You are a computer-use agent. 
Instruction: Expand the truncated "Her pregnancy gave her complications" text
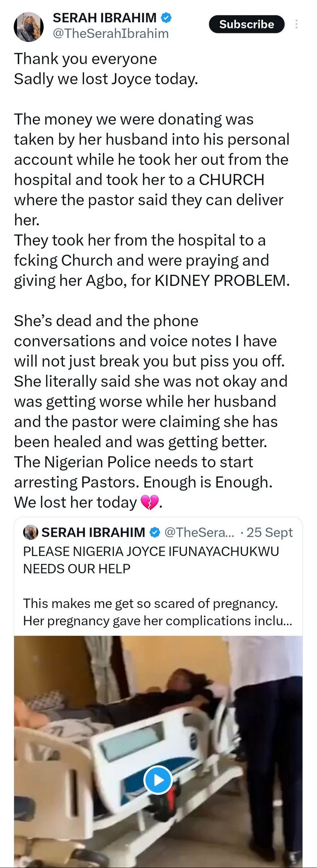pyautogui.click(x=158, y=621)
